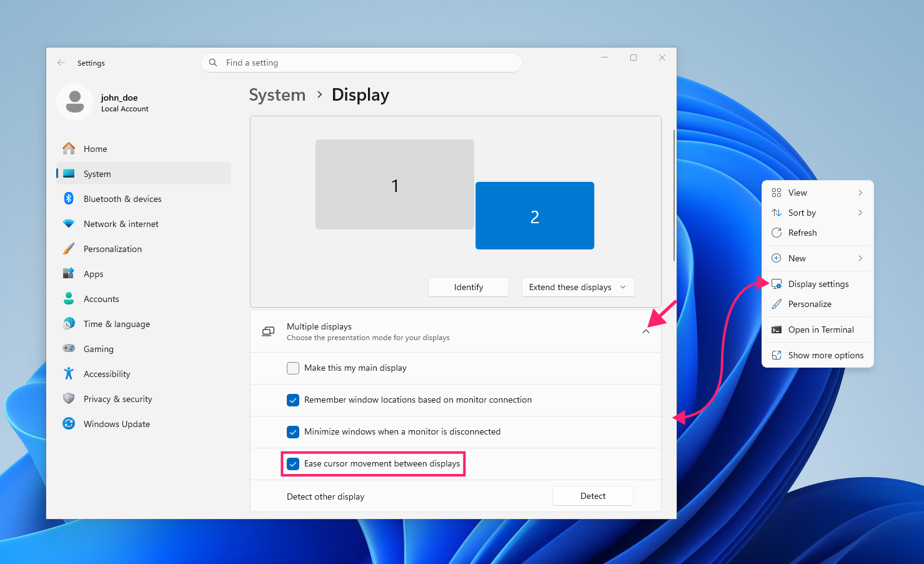Expand New submenu arrow
This screenshot has height=564, width=924.
[x=860, y=258]
